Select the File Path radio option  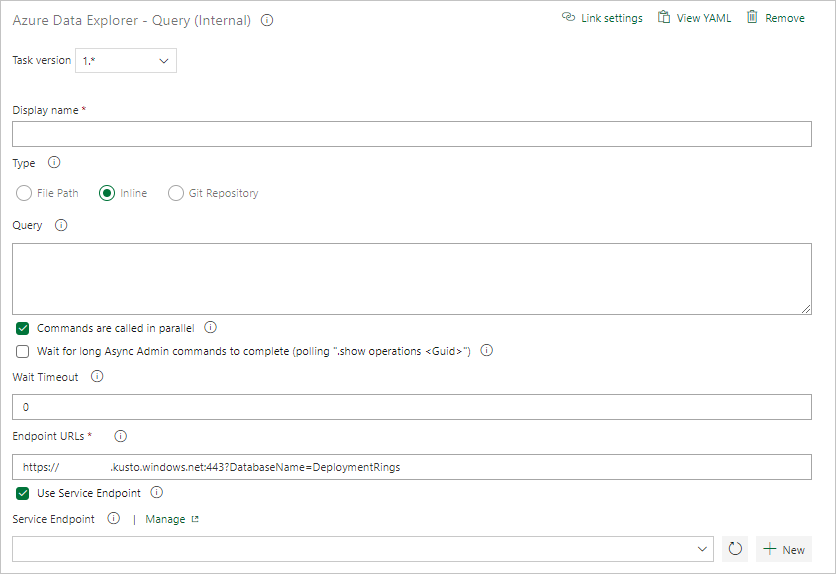click(x=24, y=193)
